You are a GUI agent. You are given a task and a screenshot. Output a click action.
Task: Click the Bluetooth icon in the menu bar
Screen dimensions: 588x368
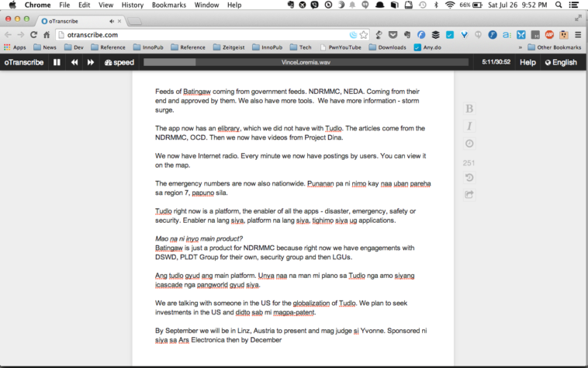436,5
